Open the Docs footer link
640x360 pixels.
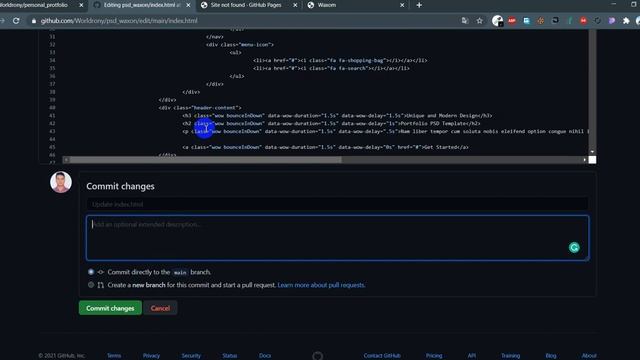pos(265,356)
